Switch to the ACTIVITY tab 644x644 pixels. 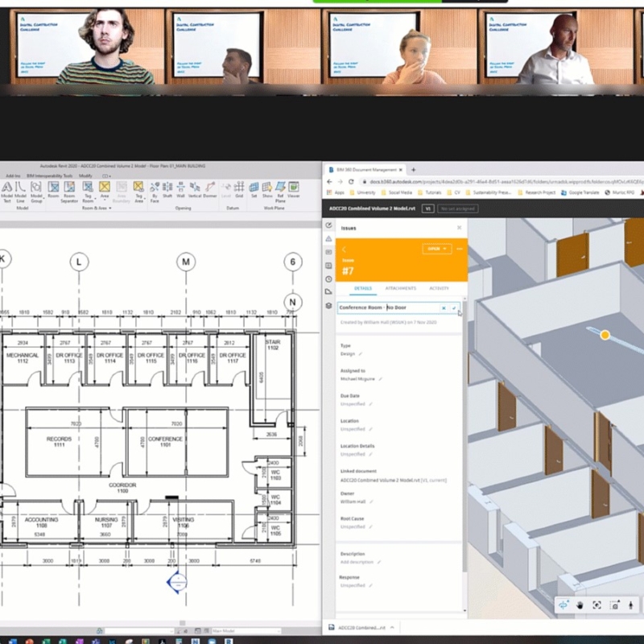[439, 288]
